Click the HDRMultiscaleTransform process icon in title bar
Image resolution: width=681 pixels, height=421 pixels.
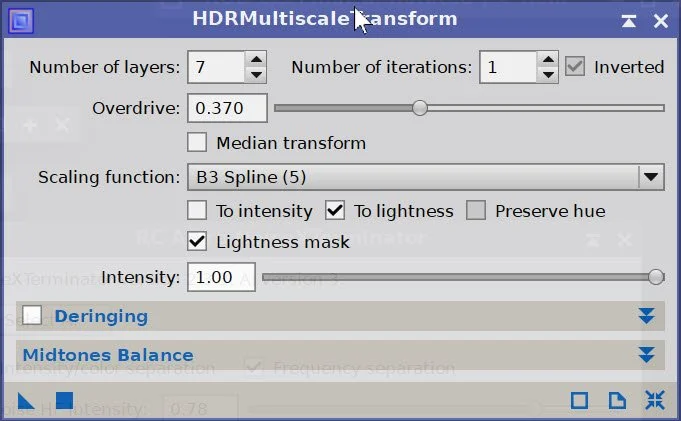21,20
